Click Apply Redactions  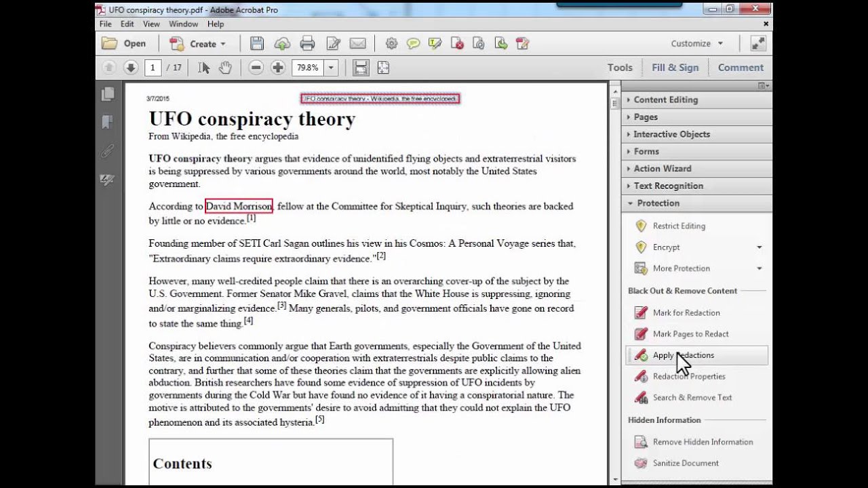(696, 355)
